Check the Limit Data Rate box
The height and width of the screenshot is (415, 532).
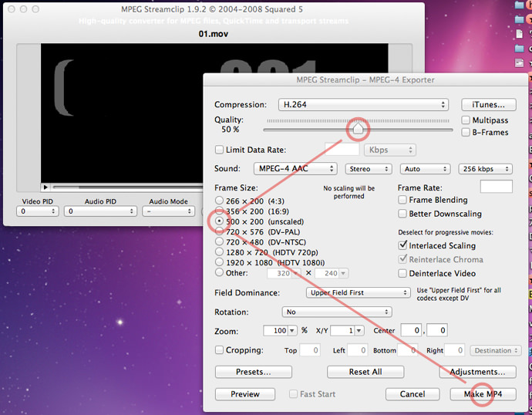pyautogui.click(x=220, y=150)
